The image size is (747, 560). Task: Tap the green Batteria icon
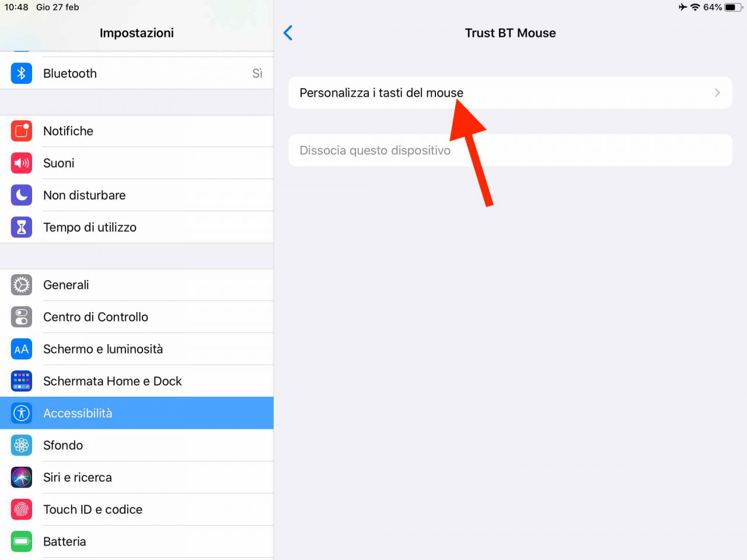(x=22, y=542)
